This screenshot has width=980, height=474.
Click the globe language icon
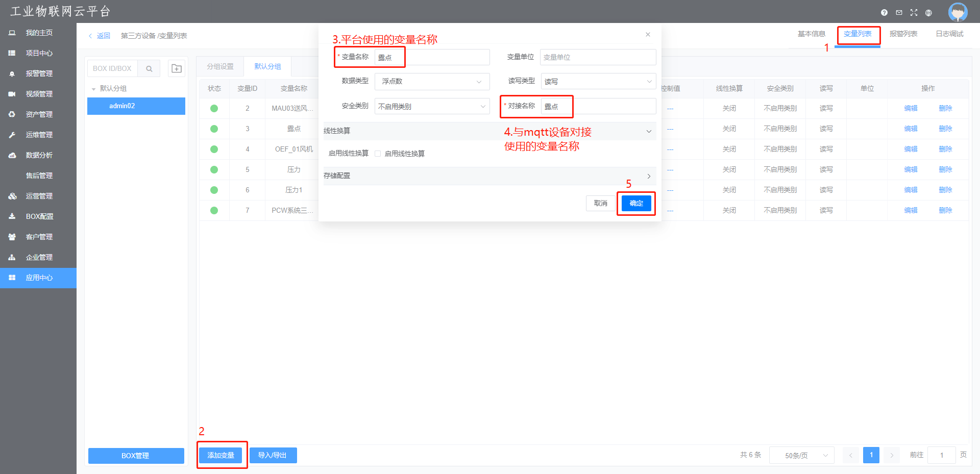pyautogui.click(x=928, y=13)
